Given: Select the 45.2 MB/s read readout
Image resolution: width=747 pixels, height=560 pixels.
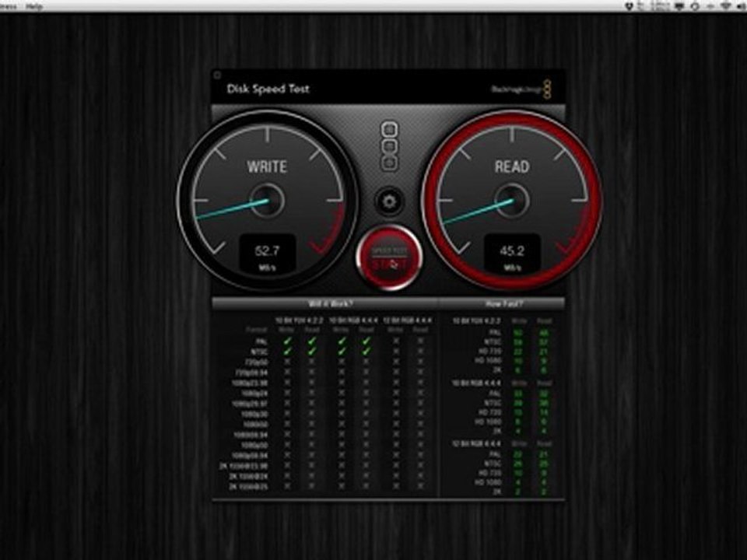Looking at the screenshot, I should click(513, 254).
